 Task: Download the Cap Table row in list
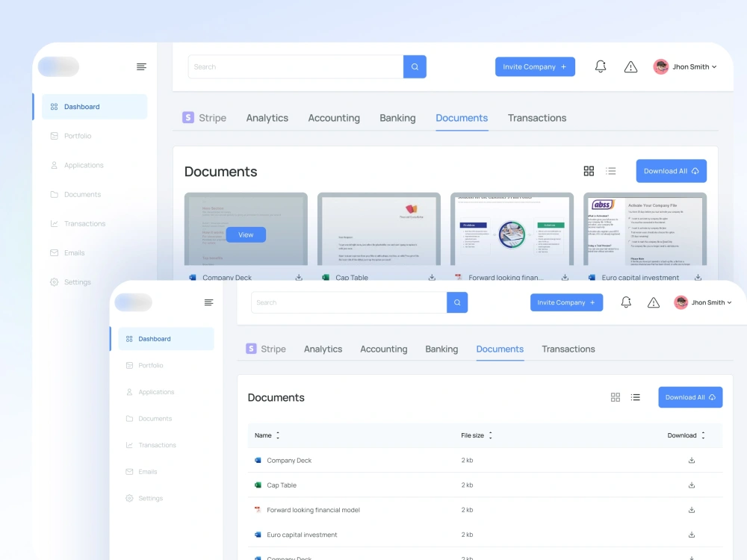coord(691,485)
